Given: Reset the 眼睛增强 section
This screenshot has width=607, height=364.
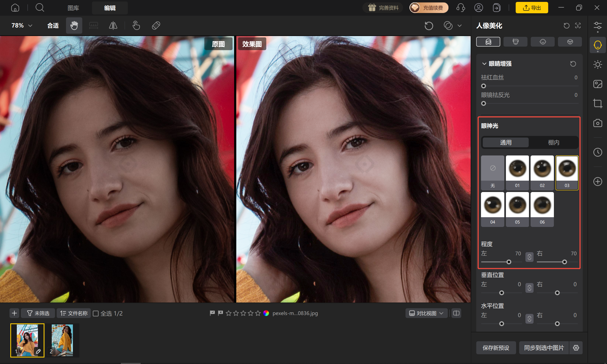Looking at the screenshot, I should 573,64.
